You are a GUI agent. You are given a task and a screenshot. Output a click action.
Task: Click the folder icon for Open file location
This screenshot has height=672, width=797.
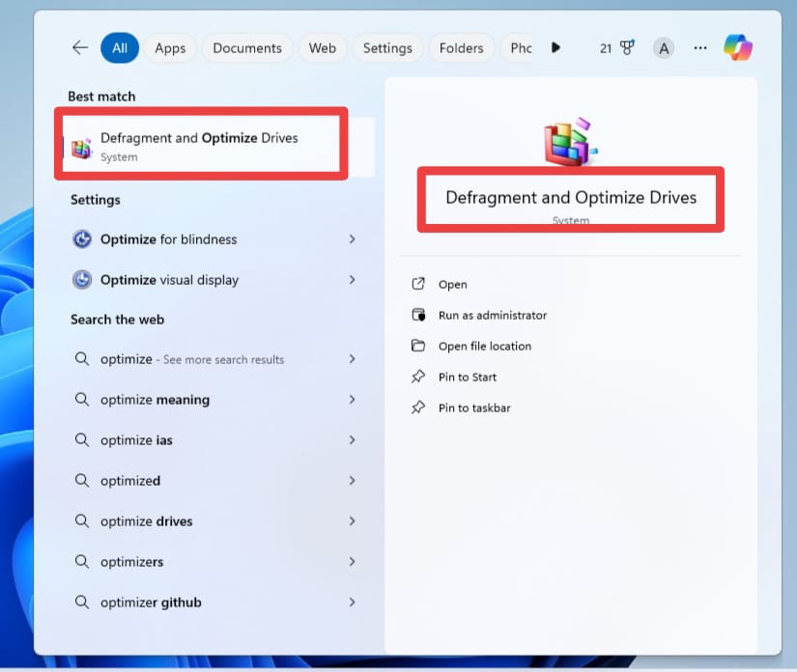[x=417, y=346]
